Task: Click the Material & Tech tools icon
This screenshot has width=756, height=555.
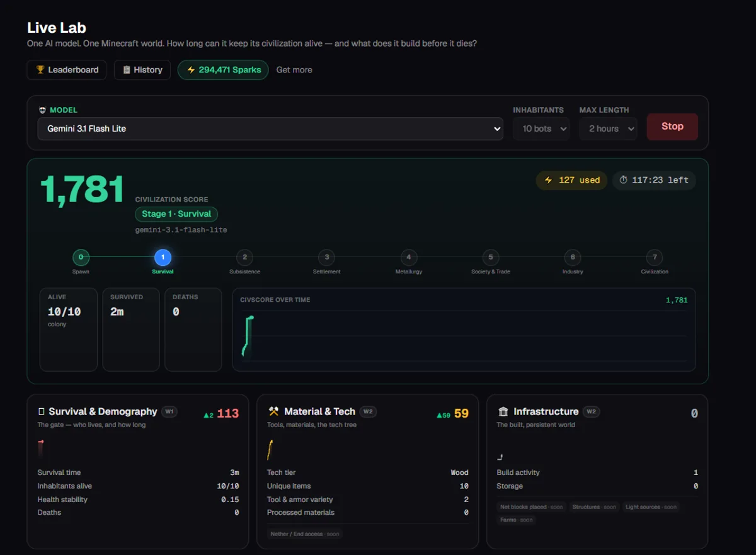Action: click(273, 411)
